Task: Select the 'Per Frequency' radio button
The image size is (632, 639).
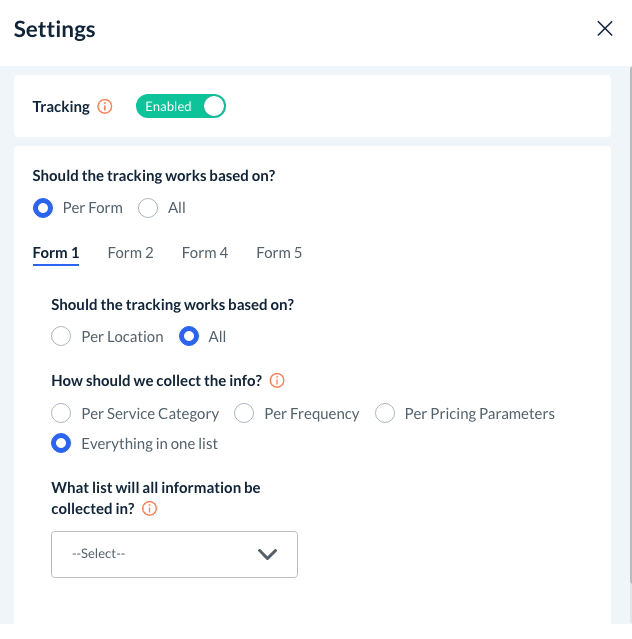Action: point(244,413)
